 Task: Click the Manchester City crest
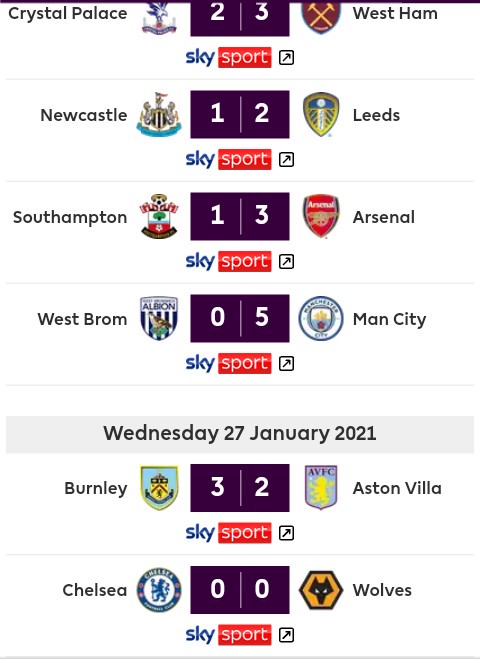321,318
